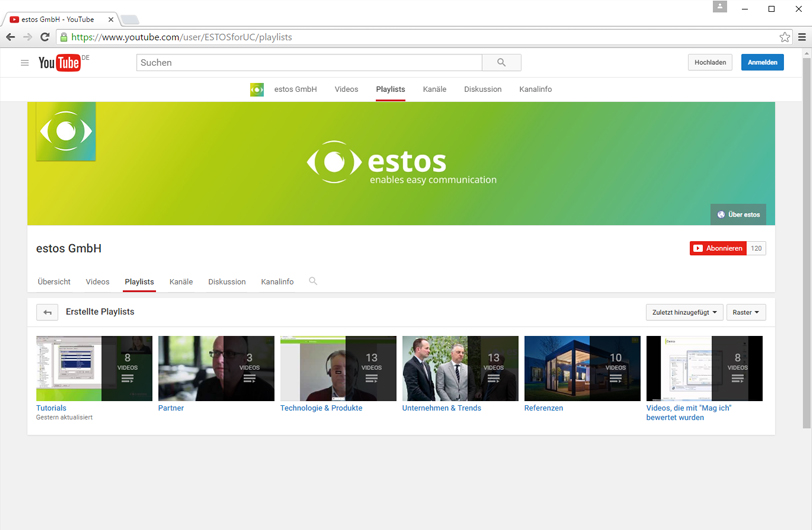
Task: Reload the page
Action: (45, 37)
